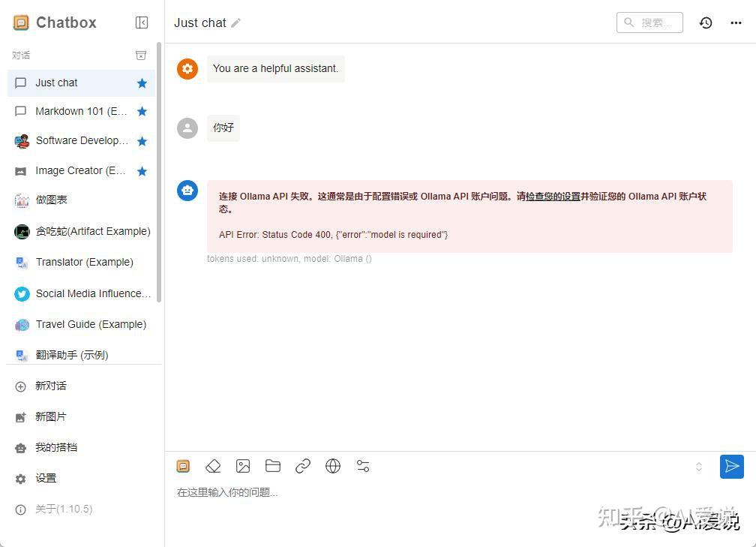The image size is (756, 547).
Task: Click the send message button
Action: [732, 466]
